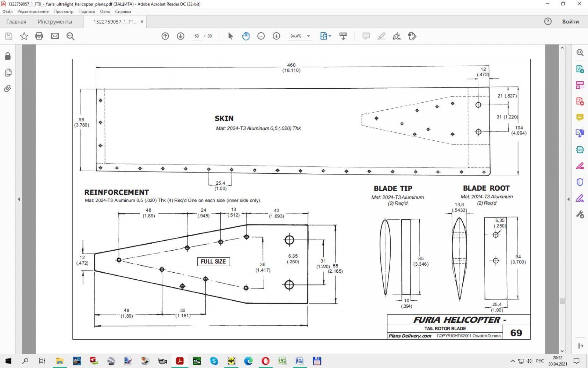Click the Print file icon
The height and width of the screenshot is (368, 588).
[x=39, y=36]
